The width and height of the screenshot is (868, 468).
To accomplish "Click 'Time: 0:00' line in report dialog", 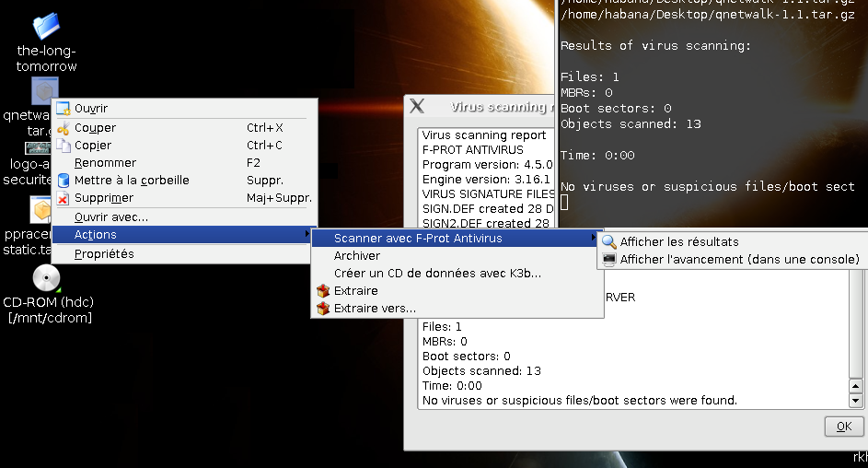I will click(452, 385).
